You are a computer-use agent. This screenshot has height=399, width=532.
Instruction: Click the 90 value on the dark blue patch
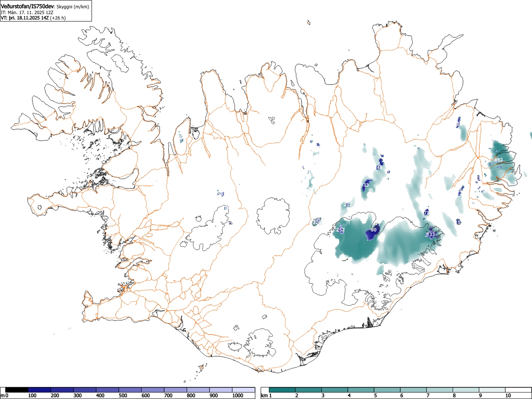[x=374, y=230]
